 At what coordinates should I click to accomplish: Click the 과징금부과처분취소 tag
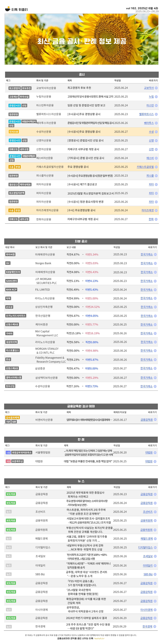tap(22, 452)
